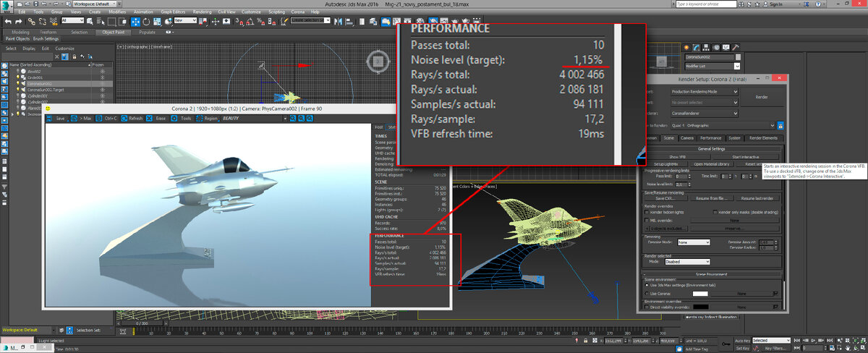Image resolution: width=868 pixels, height=353 pixels.
Task: Toggle the Angle Snap icon
Action: tap(250, 22)
